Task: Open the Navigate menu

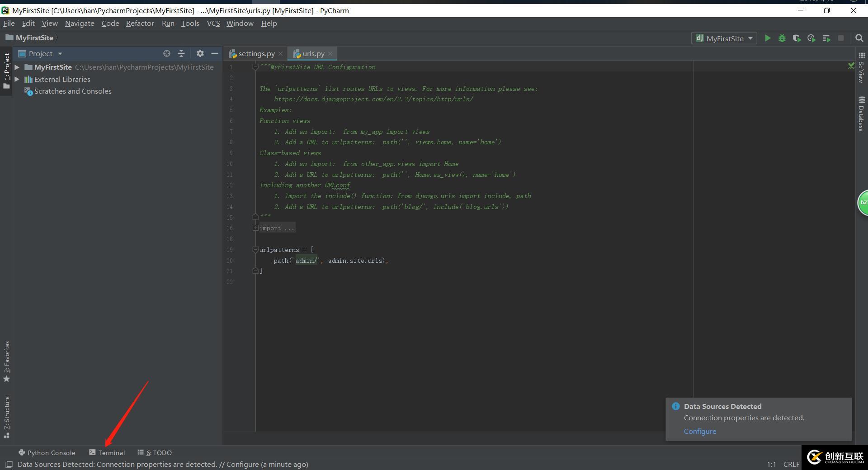Action: tap(80, 24)
